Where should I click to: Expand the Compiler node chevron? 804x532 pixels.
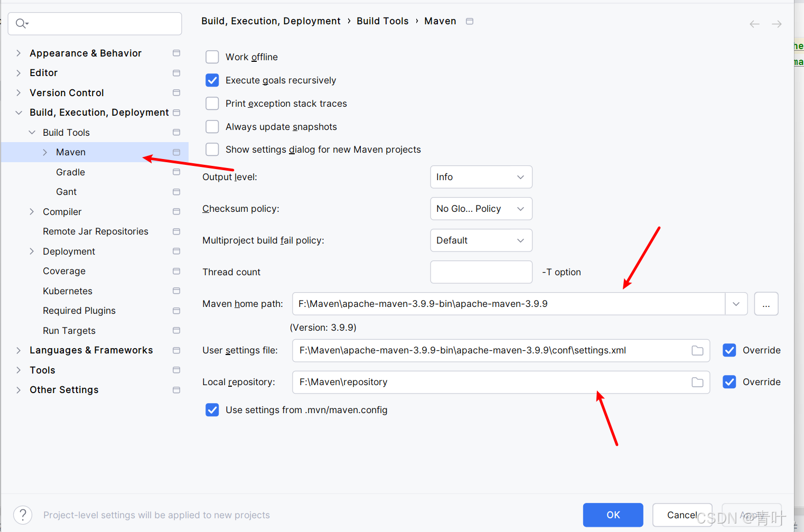tap(32, 211)
